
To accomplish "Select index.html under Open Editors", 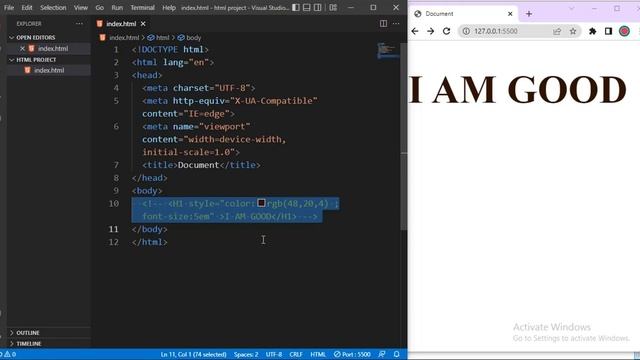I will click(53, 48).
